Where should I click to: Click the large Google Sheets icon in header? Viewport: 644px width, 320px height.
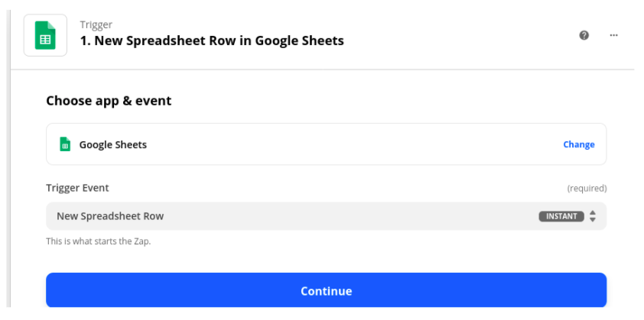(45, 35)
